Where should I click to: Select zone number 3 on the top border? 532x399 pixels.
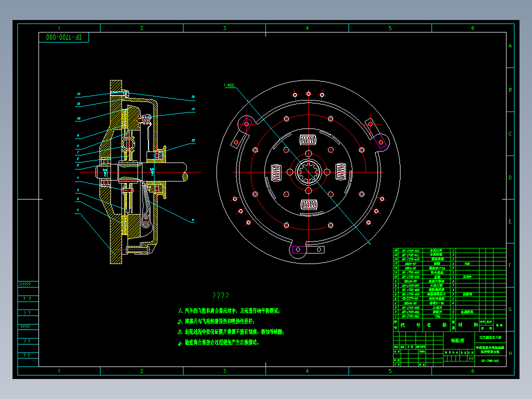pyautogui.click(x=224, y=28)
